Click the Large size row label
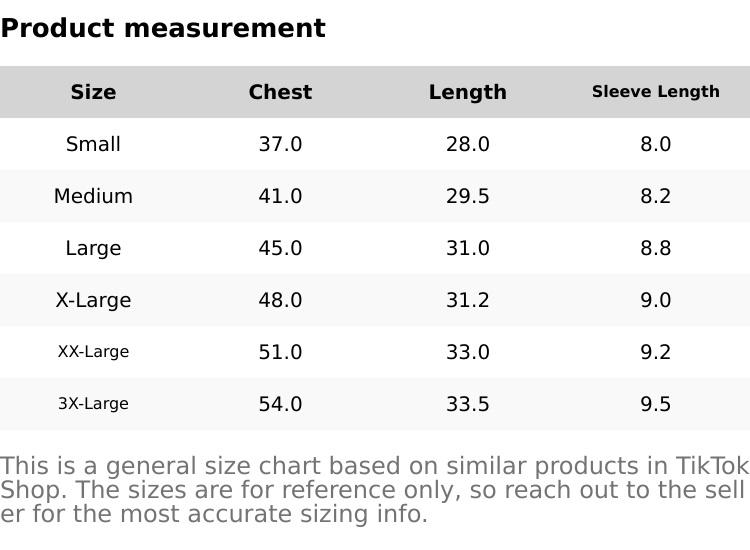This screenshot has width=750, height=550. coord(93,248)
